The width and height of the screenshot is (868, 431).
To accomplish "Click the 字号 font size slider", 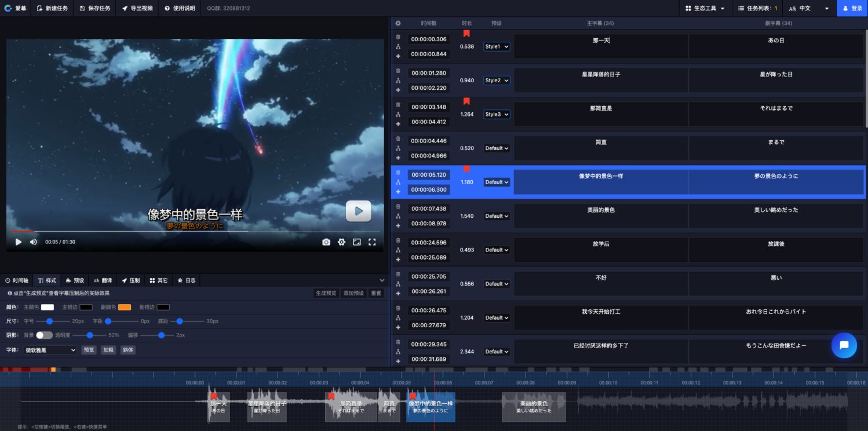I will tap(52, 321).
